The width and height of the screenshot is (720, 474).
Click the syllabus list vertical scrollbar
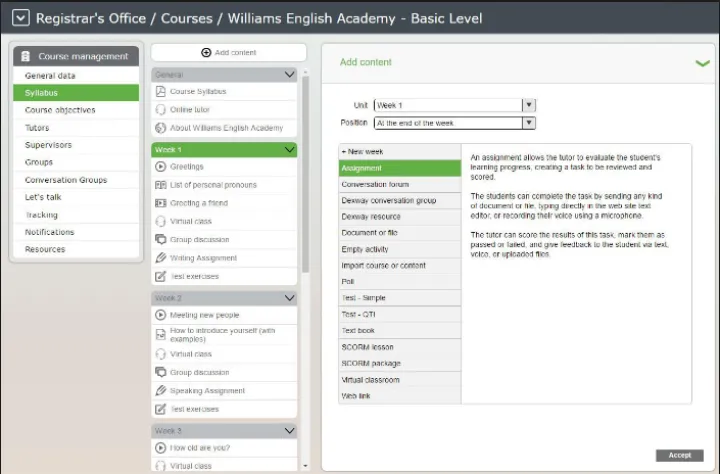point(305,200)
